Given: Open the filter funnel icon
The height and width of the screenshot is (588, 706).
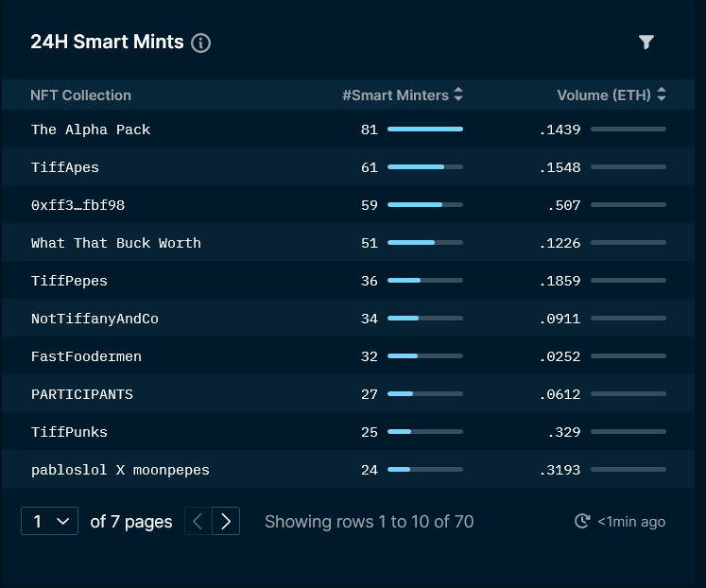Looking at the screenshot, I should pyautogui.click(x=646, y=42).
